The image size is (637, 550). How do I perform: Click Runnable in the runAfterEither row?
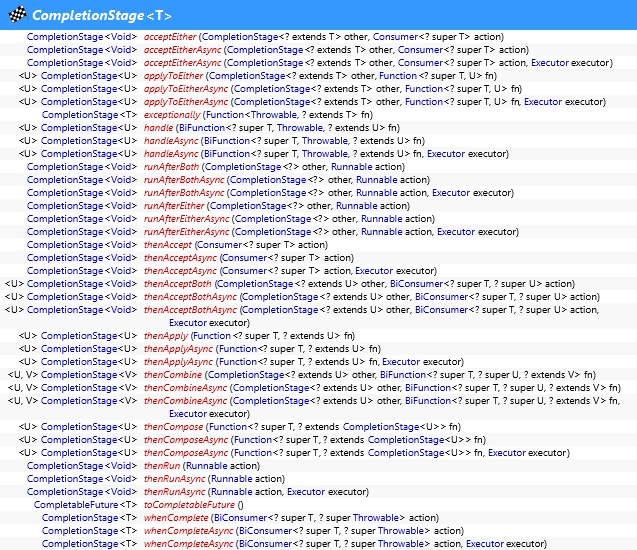tap(357, 206)
